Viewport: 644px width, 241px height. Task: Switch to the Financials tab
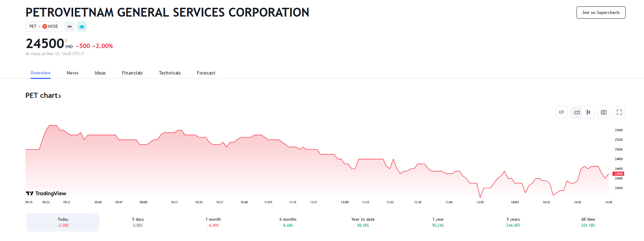132,73
